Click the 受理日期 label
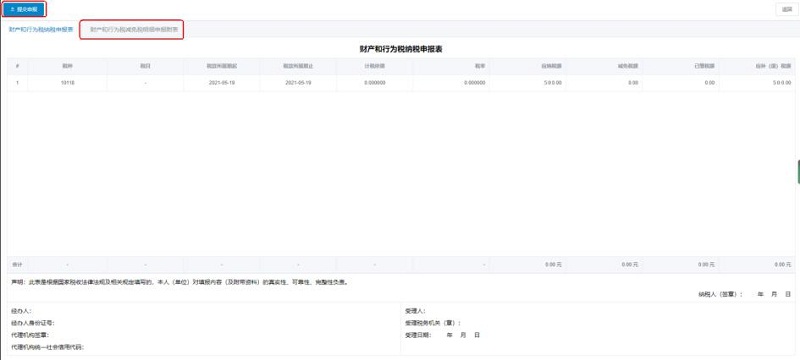This screenshot has height=360, width=800. [x=418, y=335]
